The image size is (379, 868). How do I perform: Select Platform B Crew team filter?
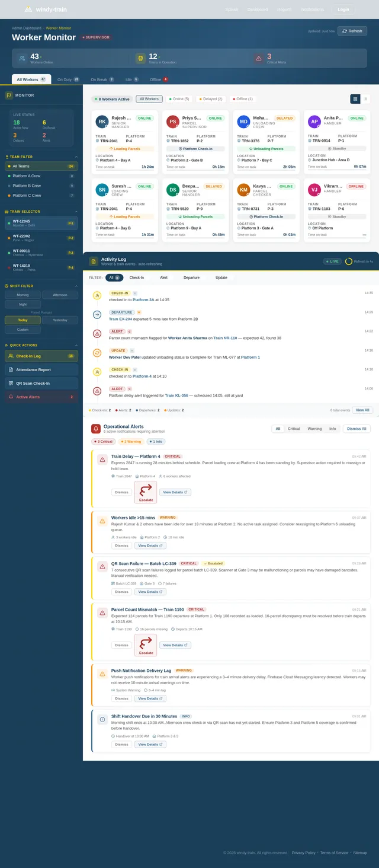point(41,186)
